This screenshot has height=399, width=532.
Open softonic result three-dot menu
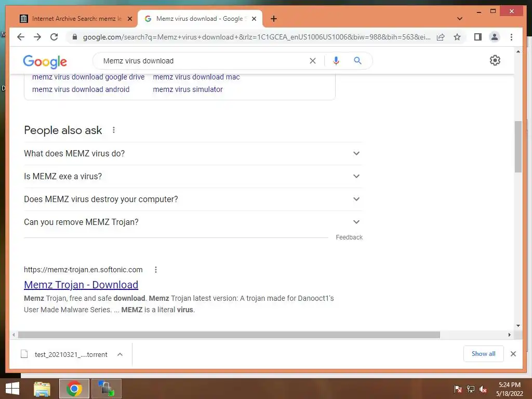(x=156, y=270)
